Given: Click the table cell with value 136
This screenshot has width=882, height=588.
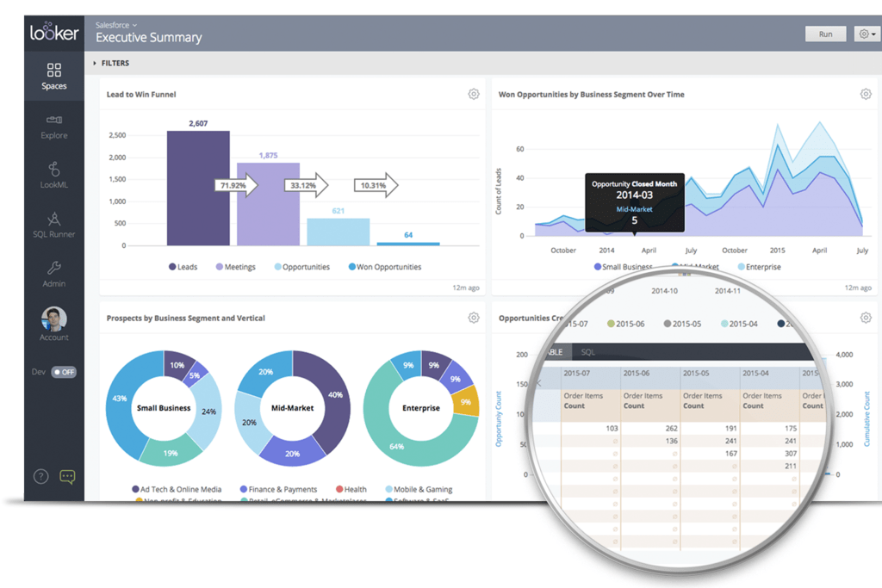Looking at the screenshot, I should (651, 441).
